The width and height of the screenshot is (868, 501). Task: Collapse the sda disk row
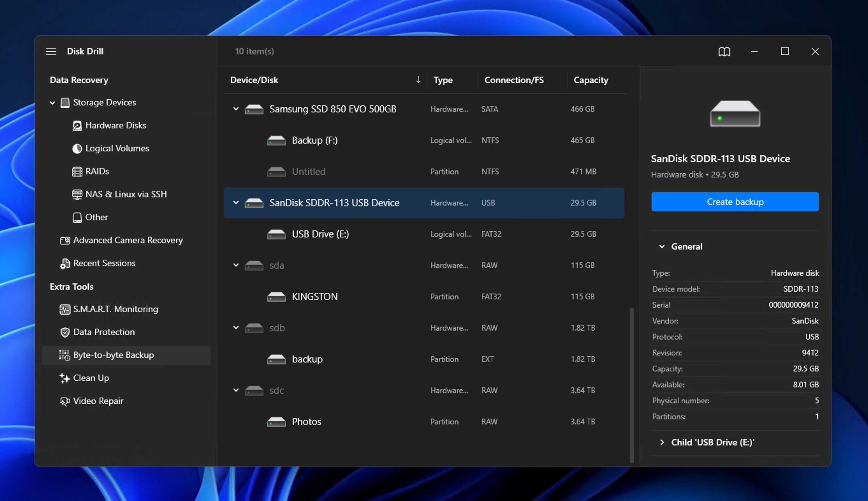(x=236, y=265)
